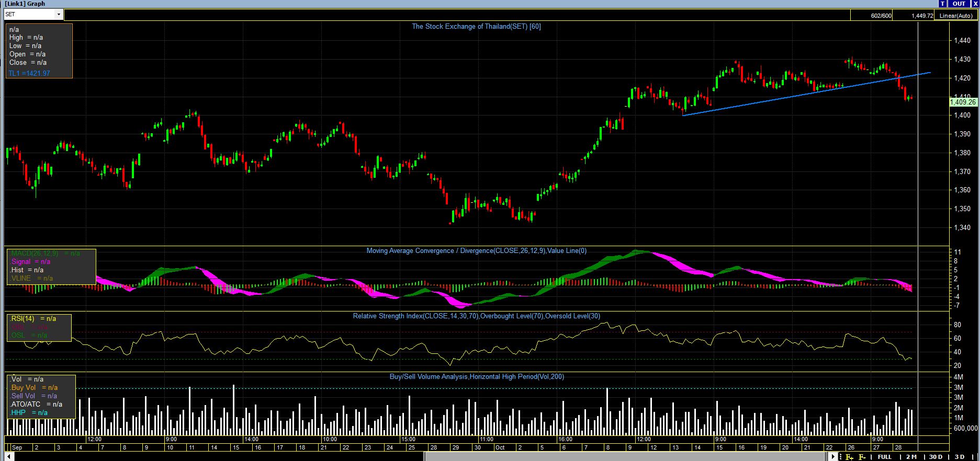This screenshot has height=461, width=980.
Task: Click the Low = n/a data row
Action: point(26,46)
